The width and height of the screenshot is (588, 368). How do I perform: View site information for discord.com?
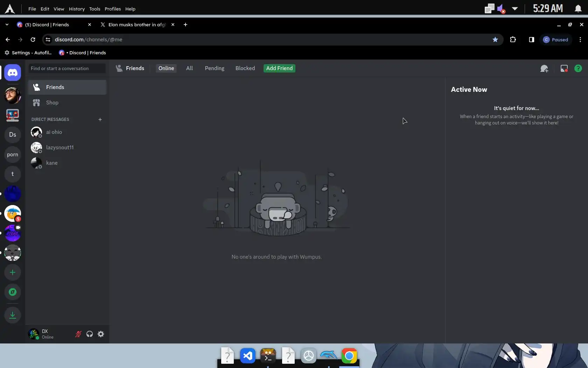click(48, 40)
